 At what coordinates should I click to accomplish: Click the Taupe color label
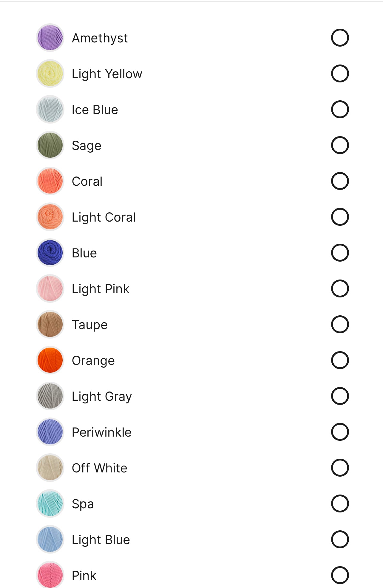(x=89, y=325)
